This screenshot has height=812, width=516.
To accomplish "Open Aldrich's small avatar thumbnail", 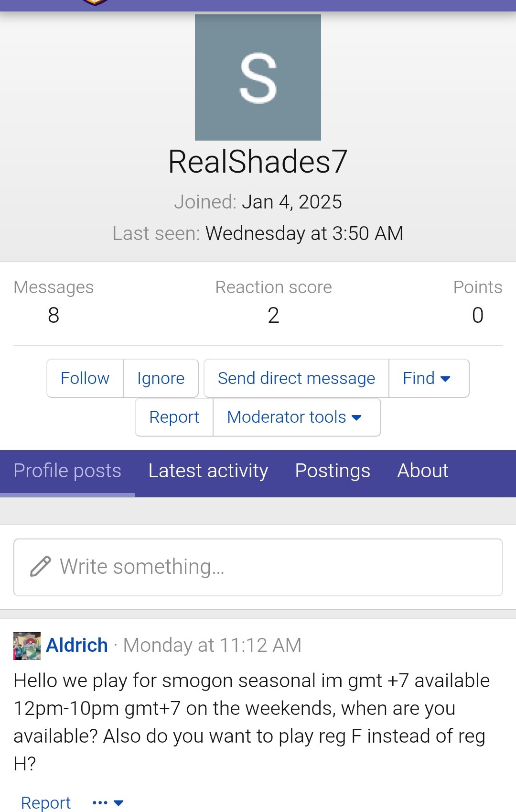I will point(27,646).
